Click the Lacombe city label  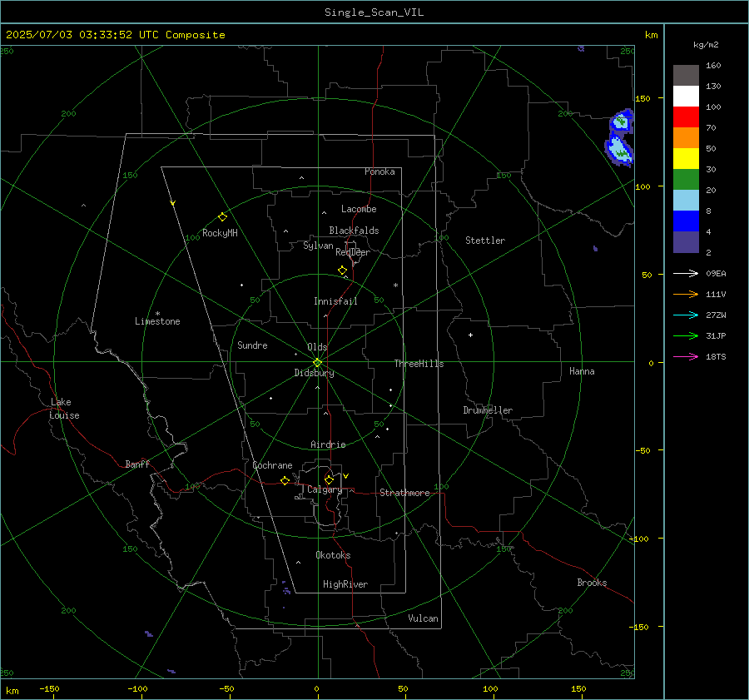[x=359, y=209]
